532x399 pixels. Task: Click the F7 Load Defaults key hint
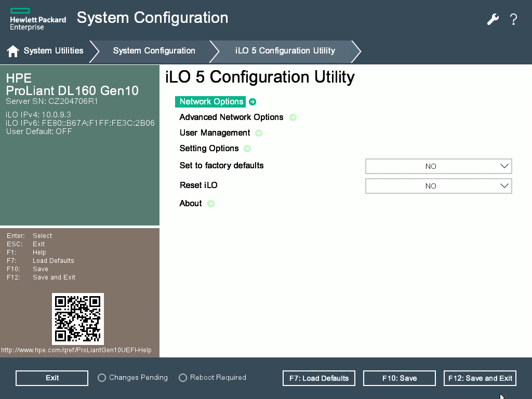tap(41, 261)
